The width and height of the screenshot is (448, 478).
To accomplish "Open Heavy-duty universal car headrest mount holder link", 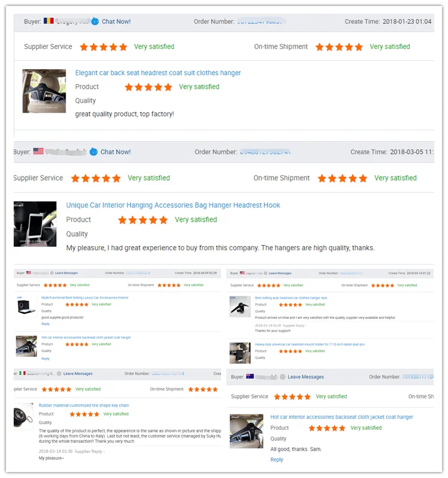I will point(310,344).
